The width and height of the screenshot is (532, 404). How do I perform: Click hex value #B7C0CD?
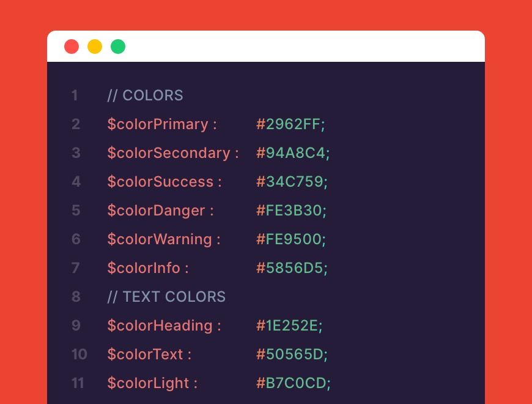(x=291, y=383)
